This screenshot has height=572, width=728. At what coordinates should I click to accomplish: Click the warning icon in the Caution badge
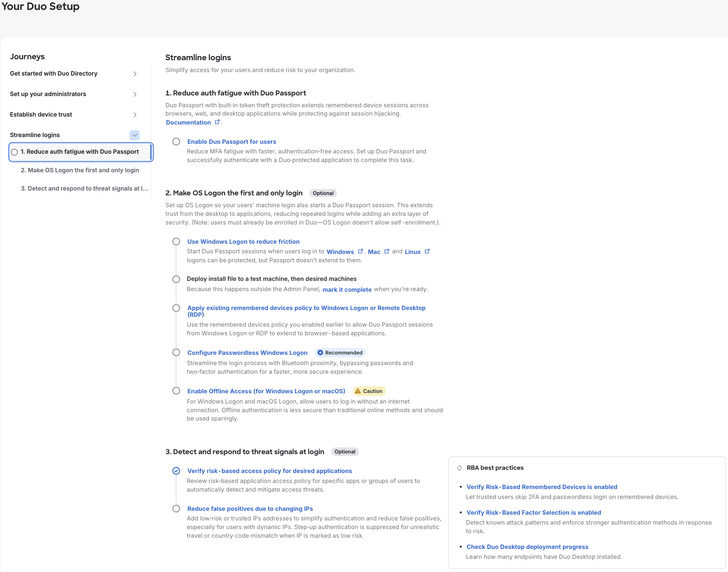pos(358,391)
